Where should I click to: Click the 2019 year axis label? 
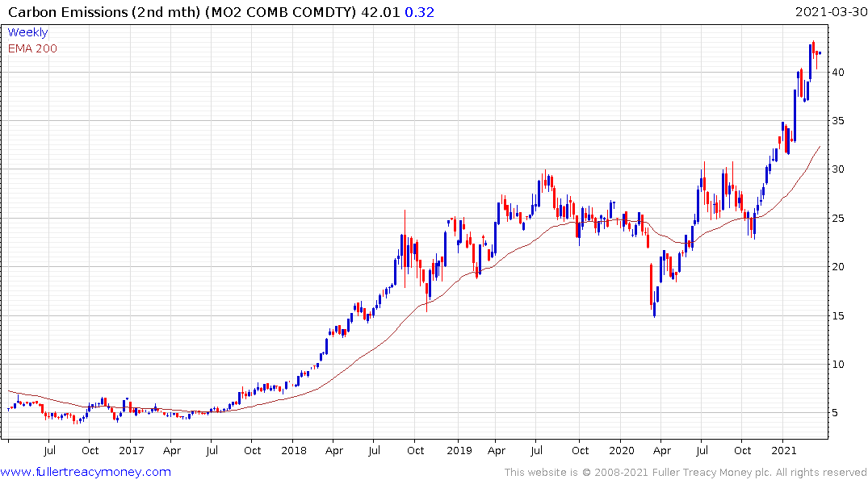459,450
